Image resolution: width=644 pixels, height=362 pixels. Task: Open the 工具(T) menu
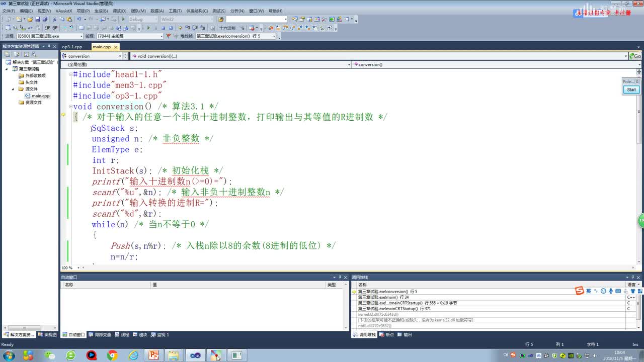[175, 11]
